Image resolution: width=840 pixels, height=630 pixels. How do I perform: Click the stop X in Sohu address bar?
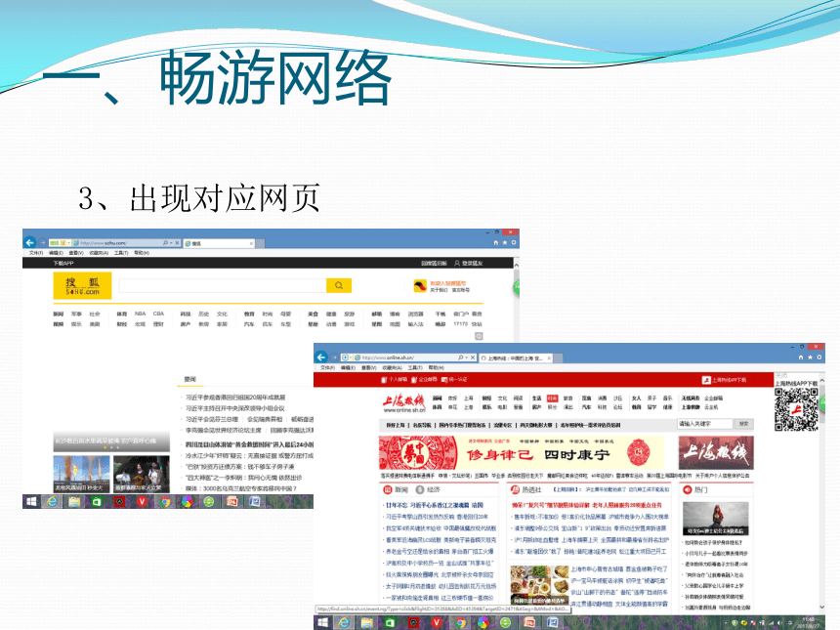[178, 243]
